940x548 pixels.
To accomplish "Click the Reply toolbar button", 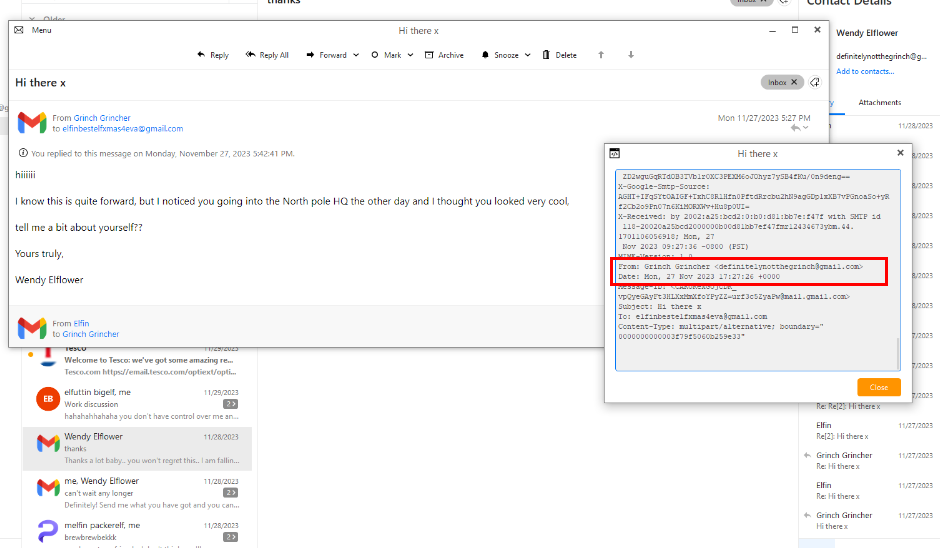I will 213,55.
